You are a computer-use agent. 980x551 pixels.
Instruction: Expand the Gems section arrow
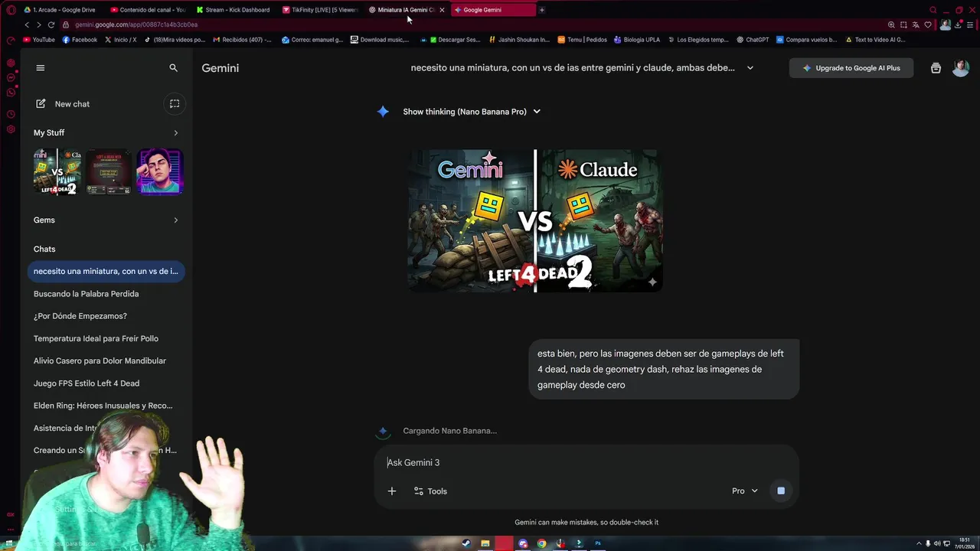click(175, 220)
